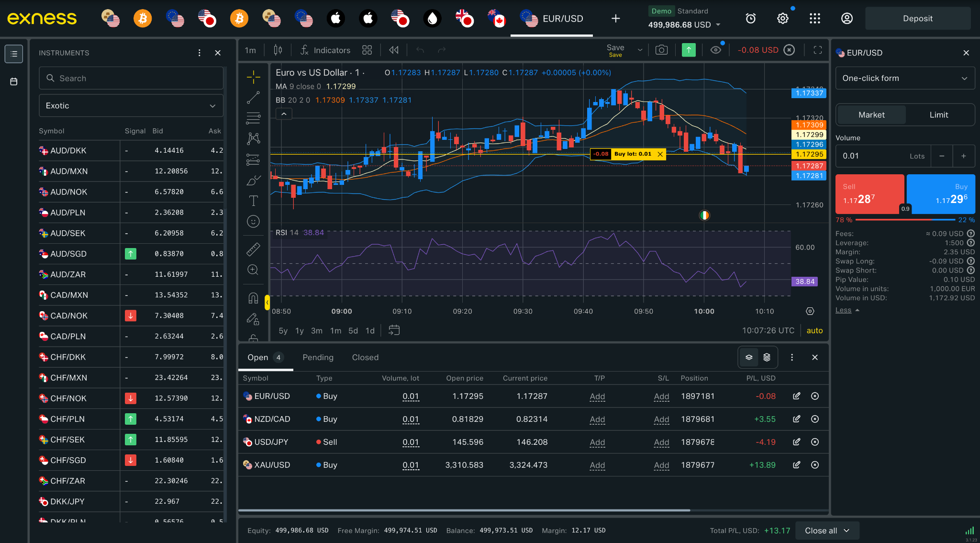Open instruments panel more options

coord(200,53)
